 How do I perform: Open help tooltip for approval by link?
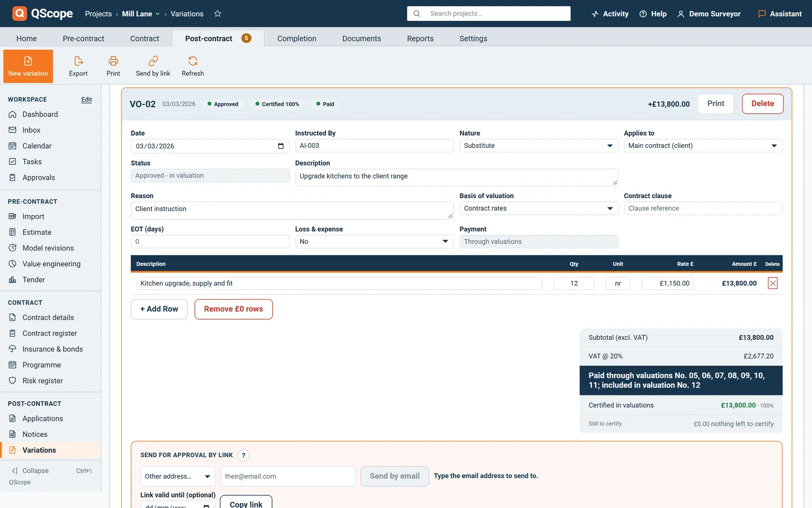pyautogui.click(x=244, y=455)
